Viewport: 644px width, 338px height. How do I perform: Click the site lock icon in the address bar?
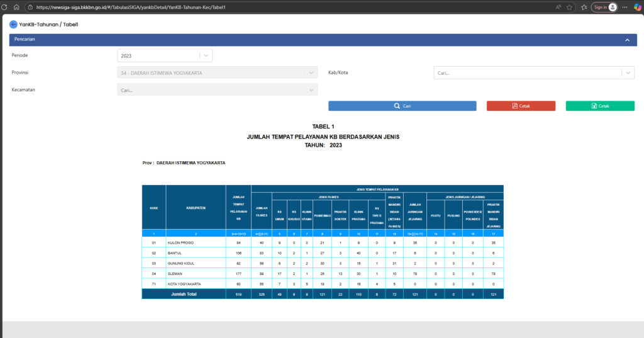(30, 7)
